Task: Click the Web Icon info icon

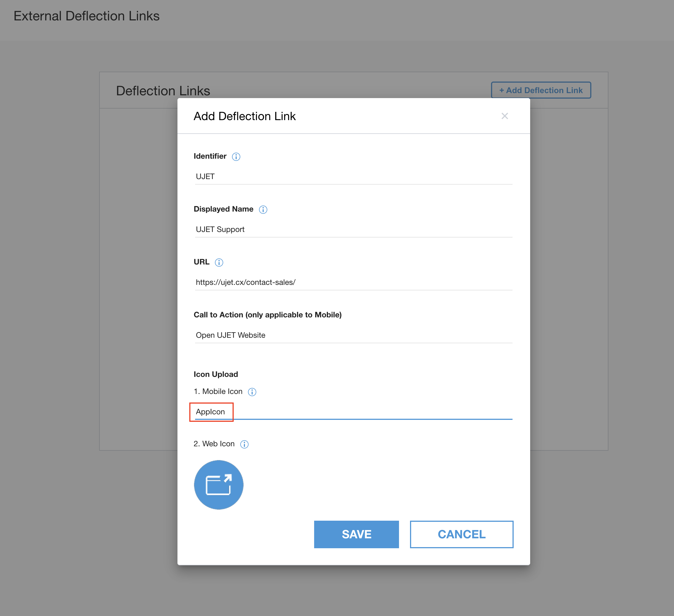Action: coord(244,444)
